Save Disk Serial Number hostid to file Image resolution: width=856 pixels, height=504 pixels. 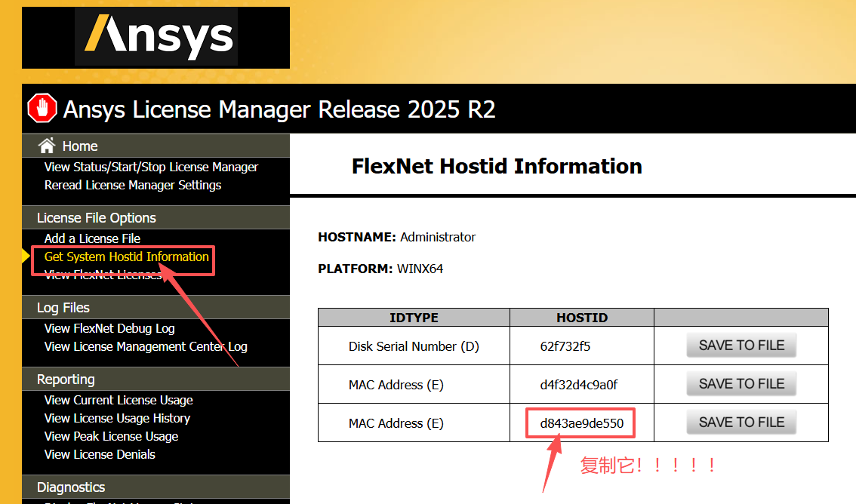pyautogui.click(x=741, y=345)
